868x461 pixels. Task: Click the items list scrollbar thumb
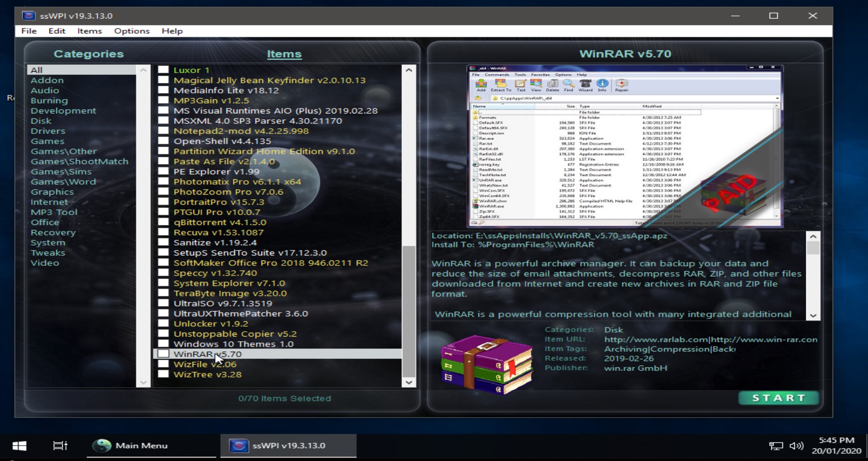click(409, 311)
